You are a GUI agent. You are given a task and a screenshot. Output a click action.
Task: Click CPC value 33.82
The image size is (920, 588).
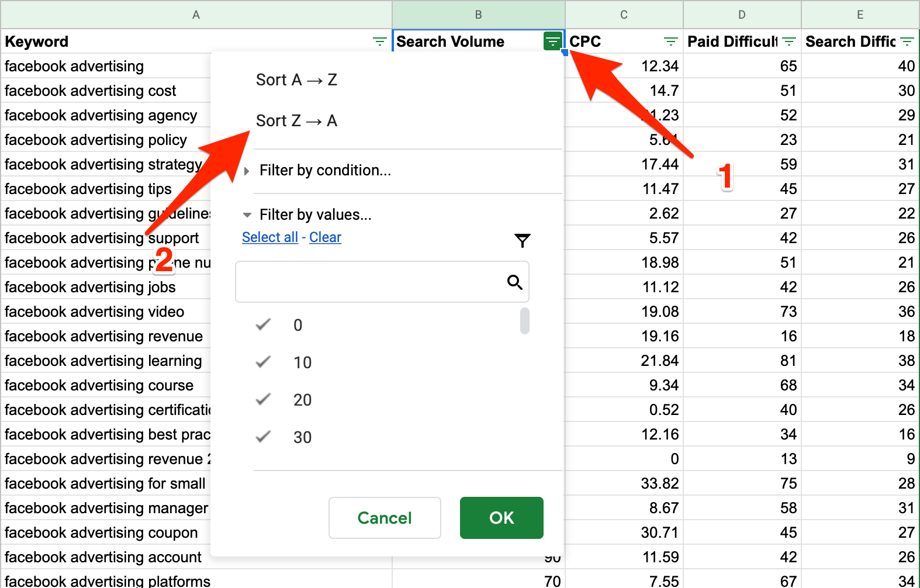tap(624, 483)
